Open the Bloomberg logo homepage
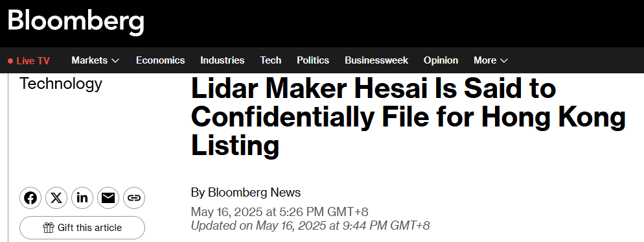This screenshot has height=242, width=644. pyautogui.click(x=76, y=21)
